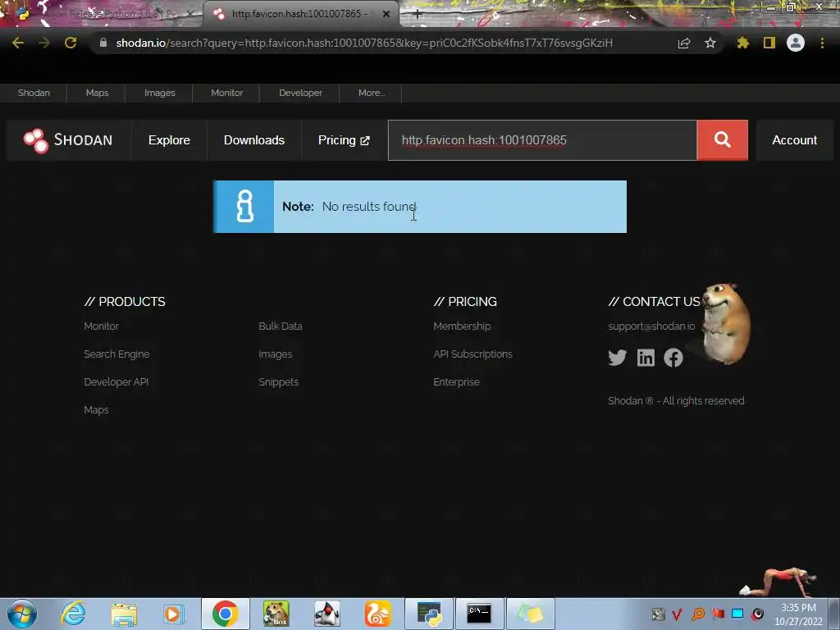Select the Developer top nav item
Screen dimensions: 840x630
tap(300, 93)
